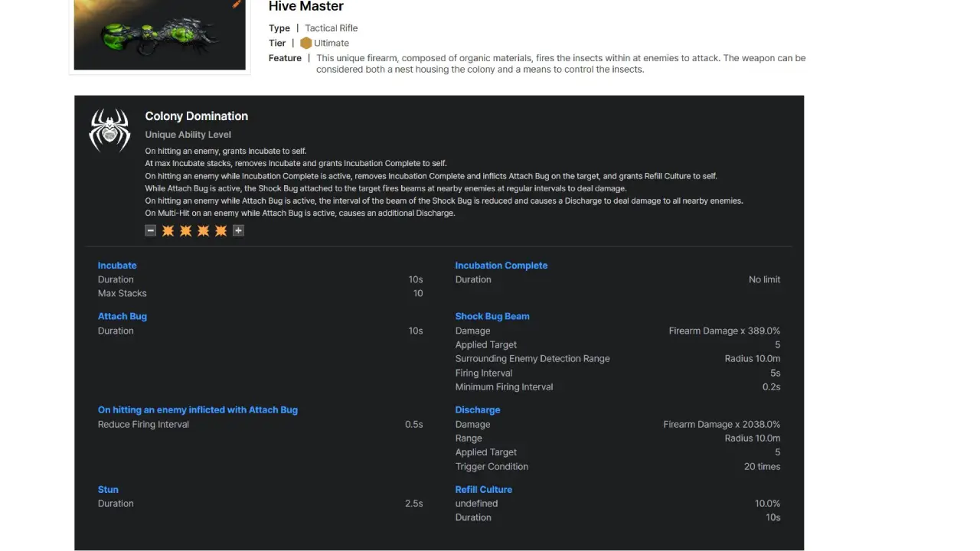Click the gold Ultimate tier hexagon icon

click(x=305, y=44)
